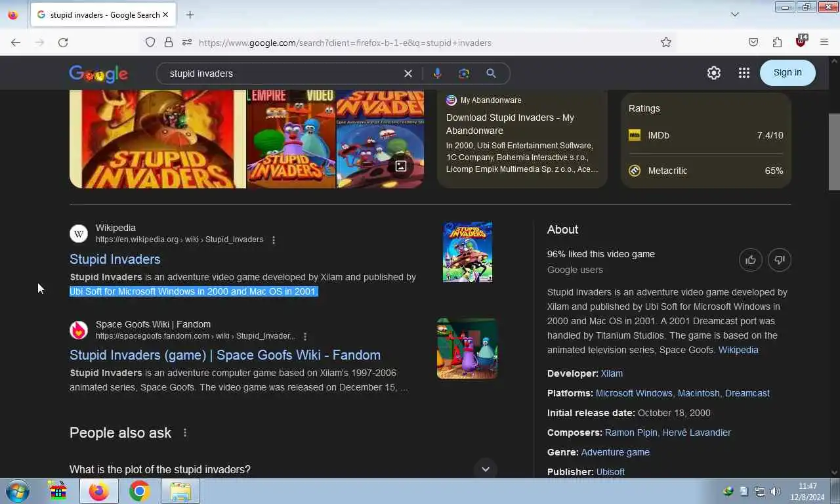840x504 pixels.
Task: Open Wikipedia result three-dot menu
Action: [x=274, y=240]
